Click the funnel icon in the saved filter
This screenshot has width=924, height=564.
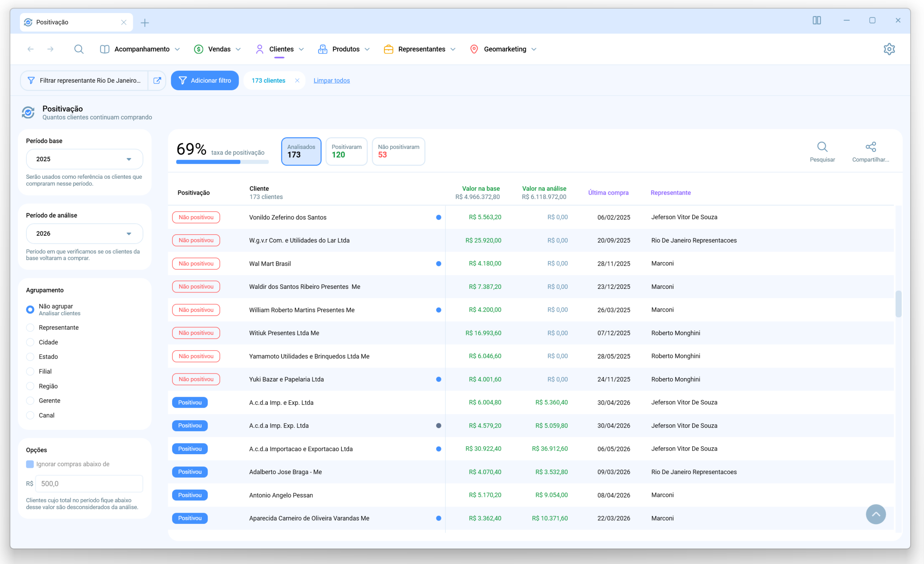coord(31,80)
